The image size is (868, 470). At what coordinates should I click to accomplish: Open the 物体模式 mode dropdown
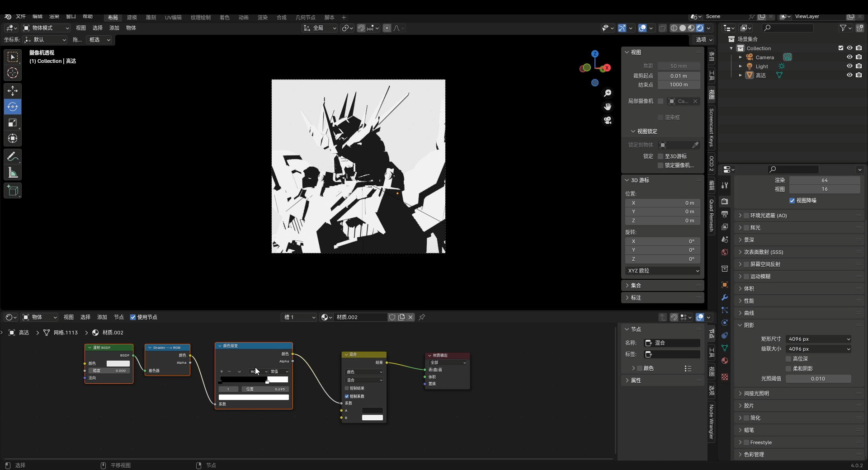click(x=46, y=28)
